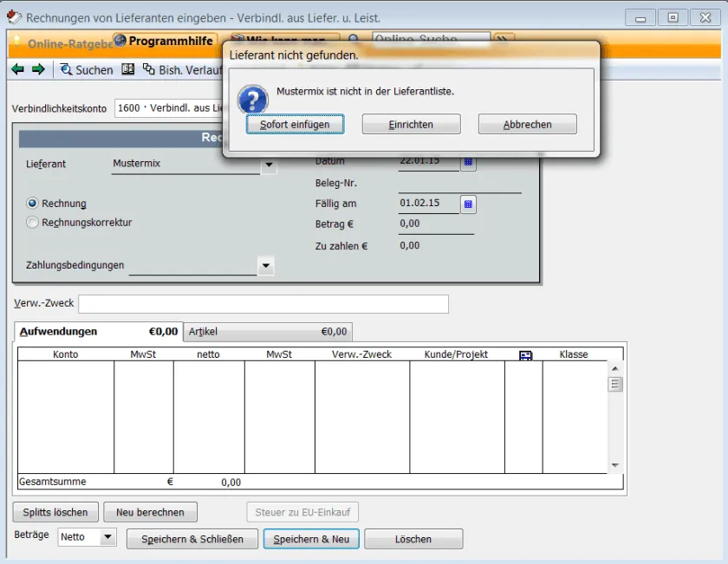Open the calendar picker for Fällig am

click(468, 204)
